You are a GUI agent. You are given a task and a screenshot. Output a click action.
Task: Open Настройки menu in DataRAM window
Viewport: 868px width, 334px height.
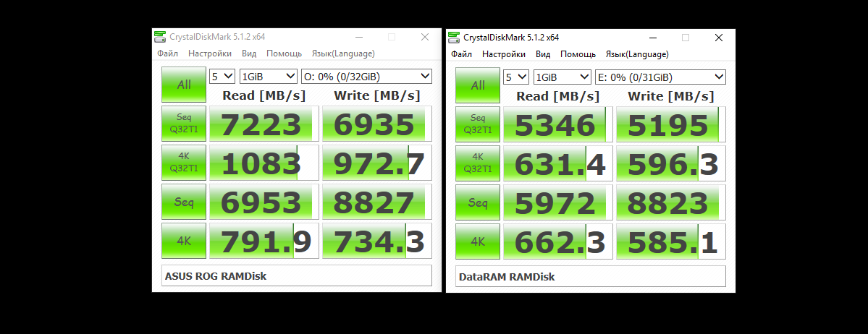pos(504,54)
